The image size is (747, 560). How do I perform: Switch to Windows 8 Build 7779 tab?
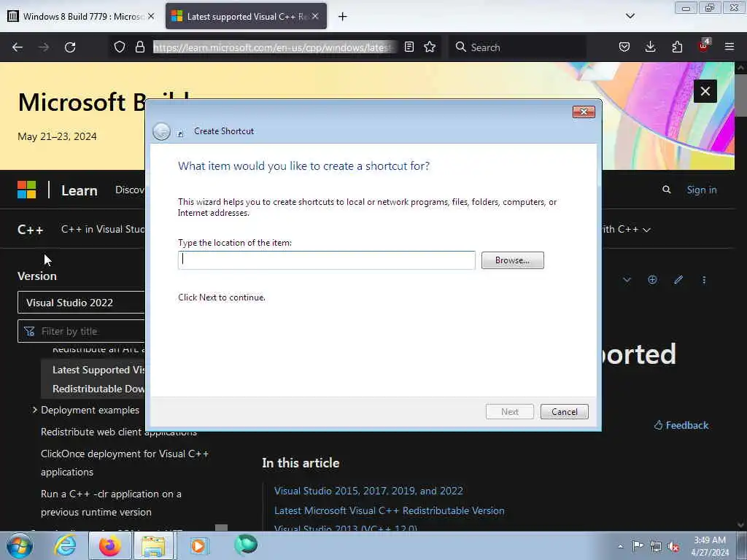(x=81, y=17)
